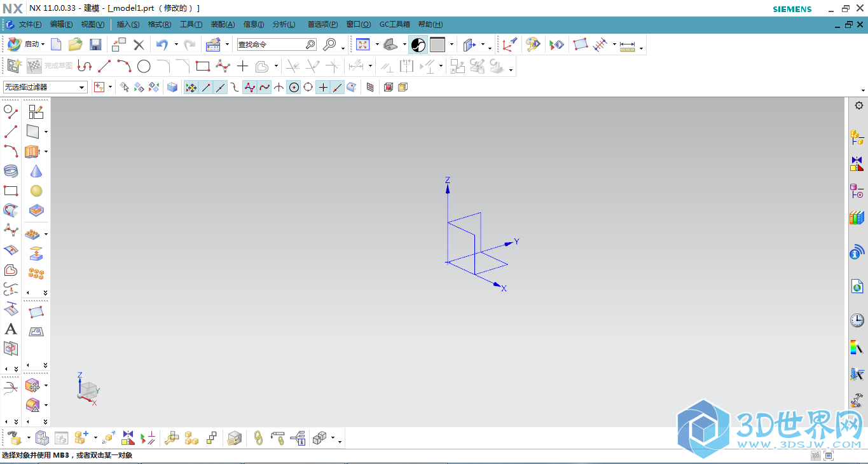Open the 首选项(P) menu
The height and width of the screenshot is (464, 868).
(x=322, y=24)
